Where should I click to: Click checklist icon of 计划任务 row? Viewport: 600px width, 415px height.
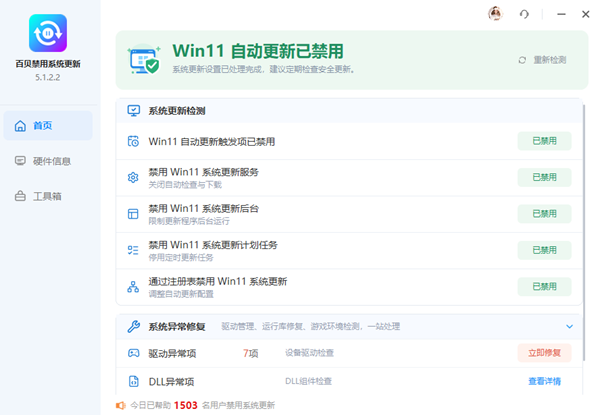coord(133,250)
